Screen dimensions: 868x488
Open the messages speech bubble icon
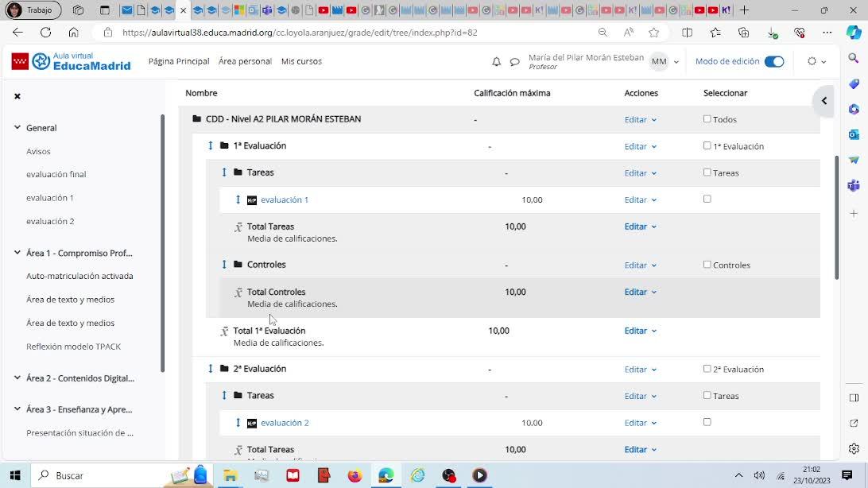click(514, 62)
